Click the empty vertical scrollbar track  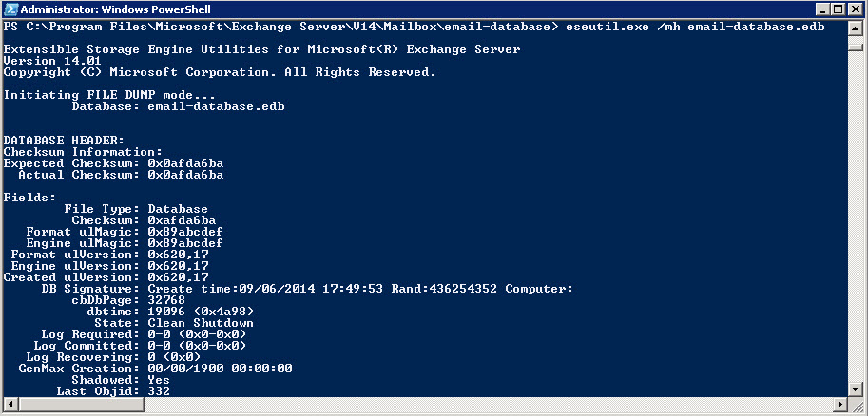click(x=856, y=217)
